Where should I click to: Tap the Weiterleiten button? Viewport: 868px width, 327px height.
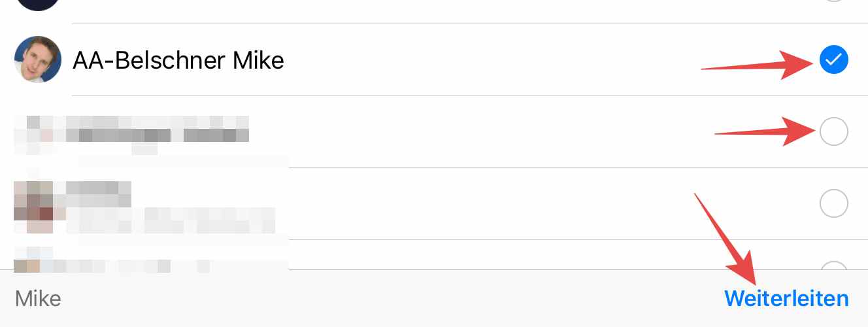[786, 299]
